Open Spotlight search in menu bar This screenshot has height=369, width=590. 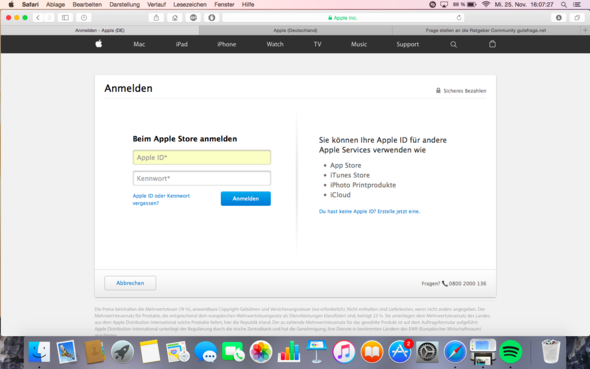(x=563, y=5)
